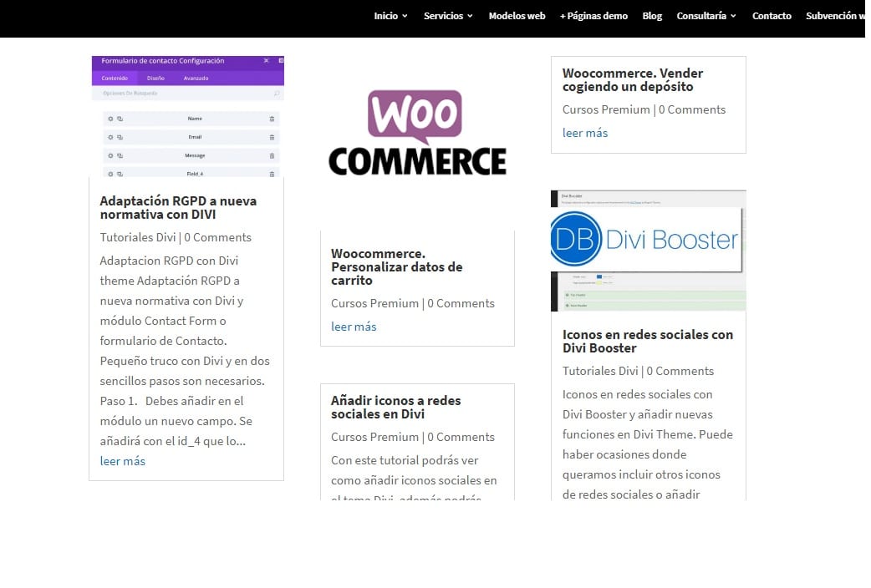This screenshot has width=871, height=588.
Task: Open Cursos Premium category under Añadir iconos
Action: tap(375, 437)
